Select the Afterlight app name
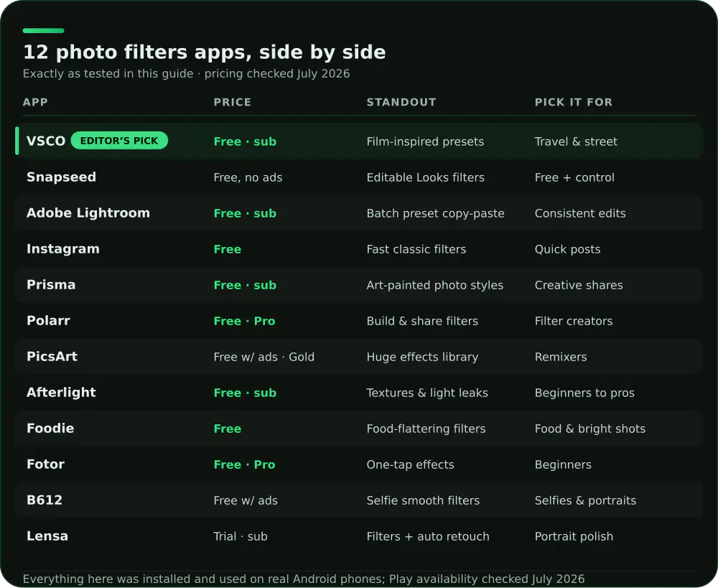 point(61,393)
